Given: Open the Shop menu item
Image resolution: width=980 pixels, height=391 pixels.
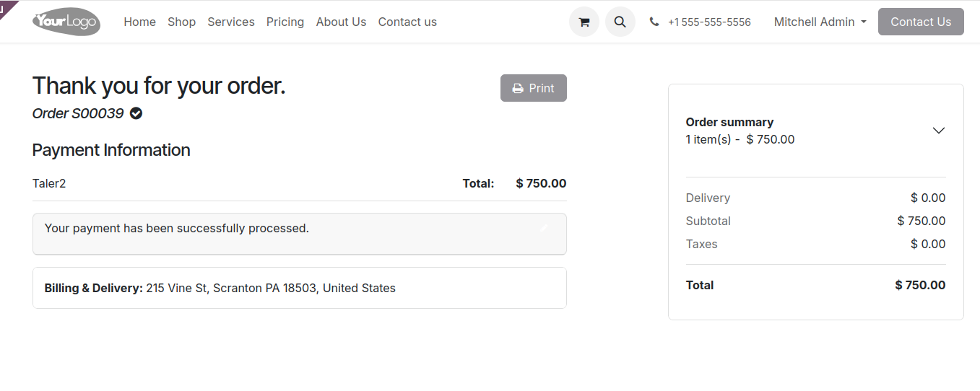Looking at the screenshot, I should coord(181,22).
